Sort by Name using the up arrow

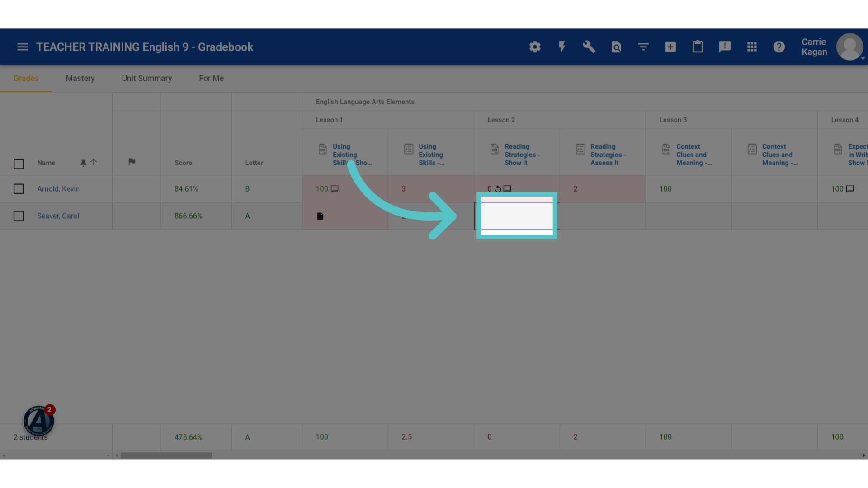coord(94,162)
